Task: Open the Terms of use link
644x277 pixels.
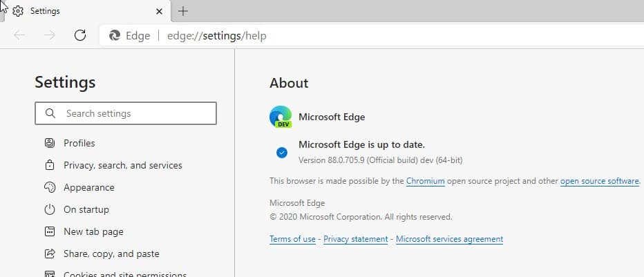Action: point(292,239)
